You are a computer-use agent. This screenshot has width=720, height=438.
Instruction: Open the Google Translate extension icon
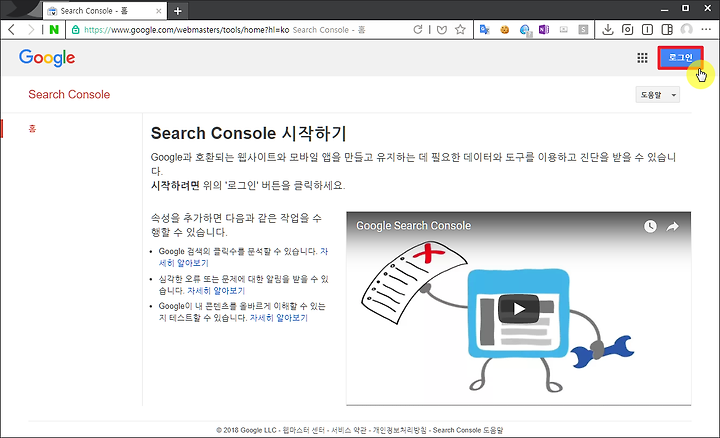(484, 30)
